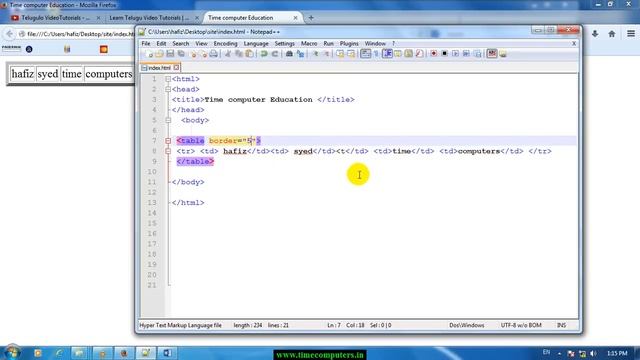
Task: Open the Edit menu
Action: point(161,43)
